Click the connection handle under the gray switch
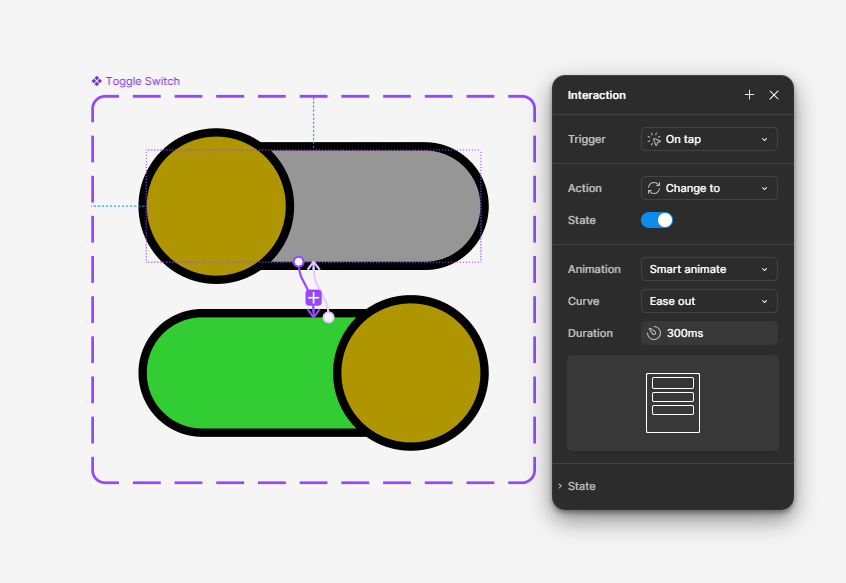The width and height of the screenshot is (846, 583). click(x=298, y=262)
